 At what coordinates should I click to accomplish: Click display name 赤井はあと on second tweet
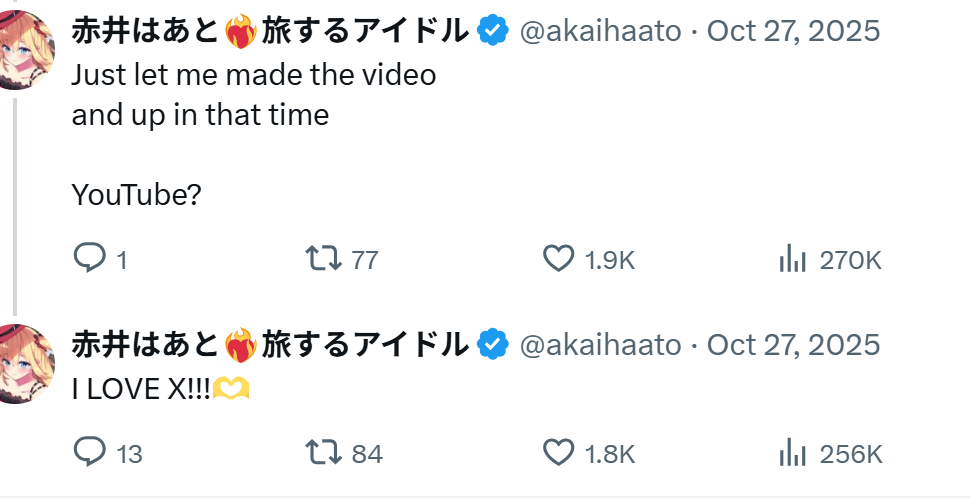tap(145, 344)
